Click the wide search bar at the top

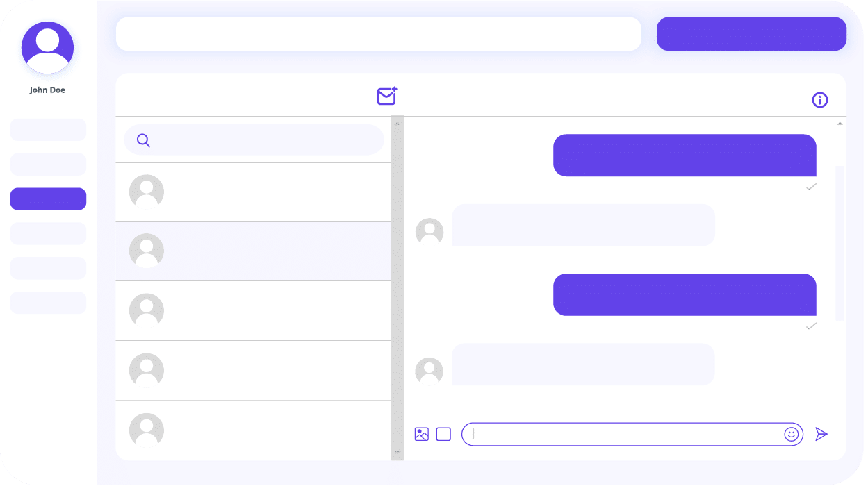click(378, 34)
